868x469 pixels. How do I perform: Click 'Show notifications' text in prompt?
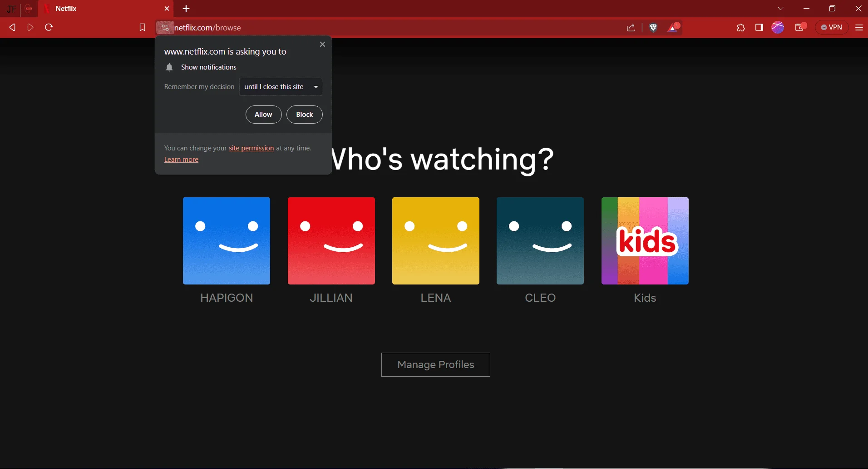tap(209, 67)
